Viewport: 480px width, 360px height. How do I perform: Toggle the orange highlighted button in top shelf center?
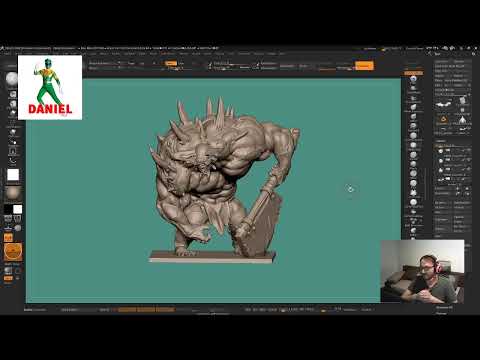click(171, 63)
